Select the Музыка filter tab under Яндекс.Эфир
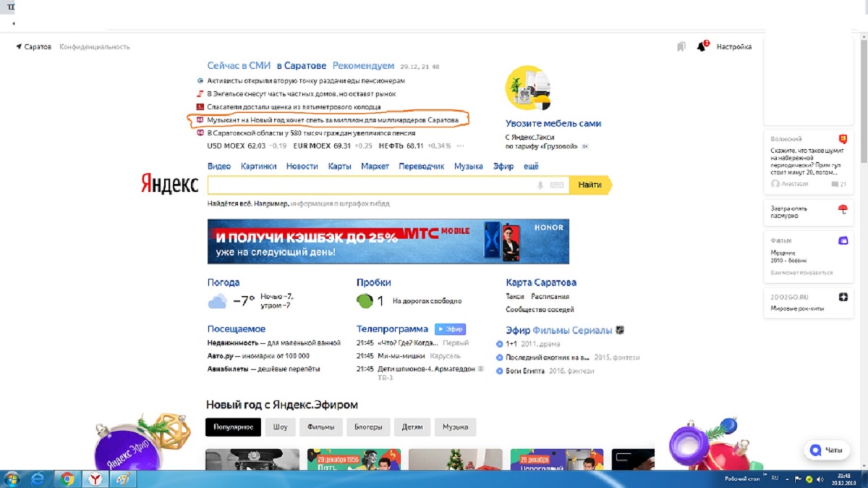 [456, 426]
